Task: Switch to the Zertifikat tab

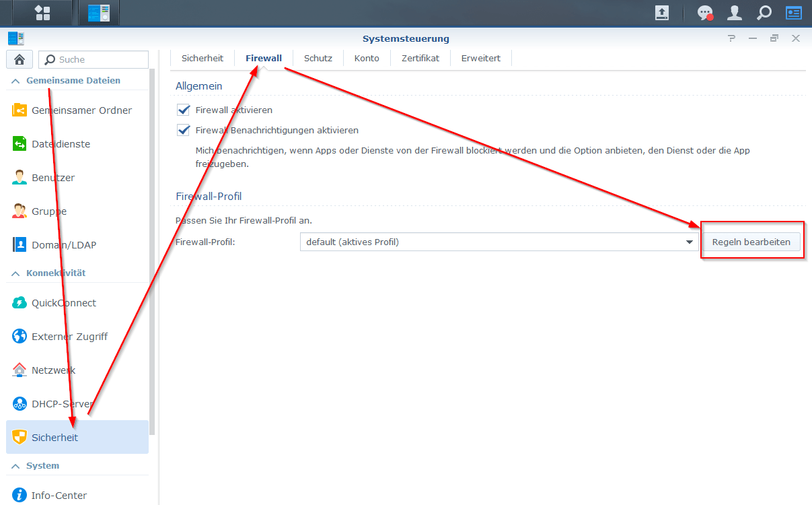Action: (420, 58)
